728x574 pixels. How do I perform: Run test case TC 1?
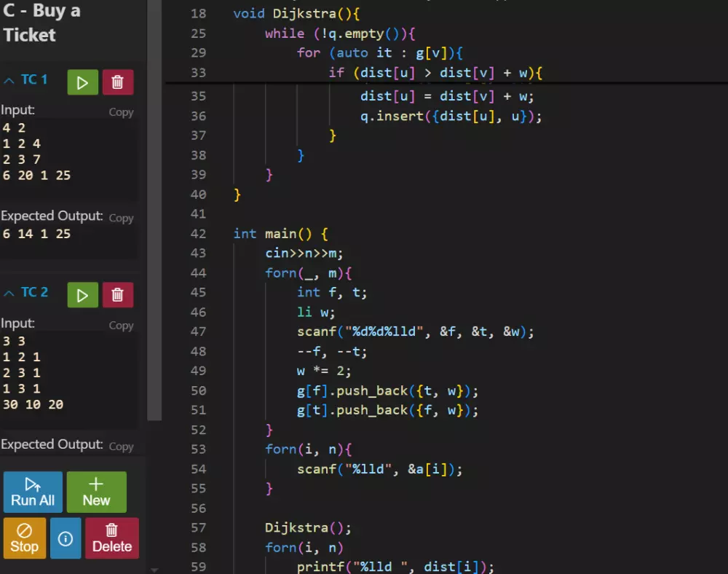82,82
